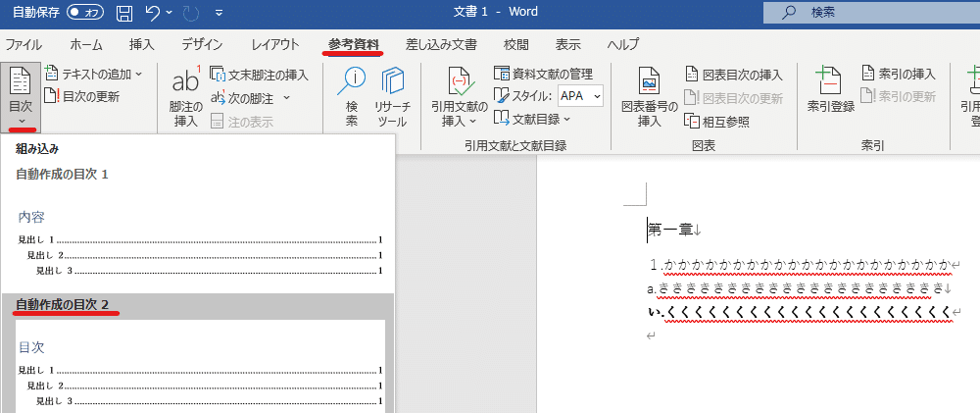Click 資料文献の管理 button

pyautogui.click(x=543, y=75)
